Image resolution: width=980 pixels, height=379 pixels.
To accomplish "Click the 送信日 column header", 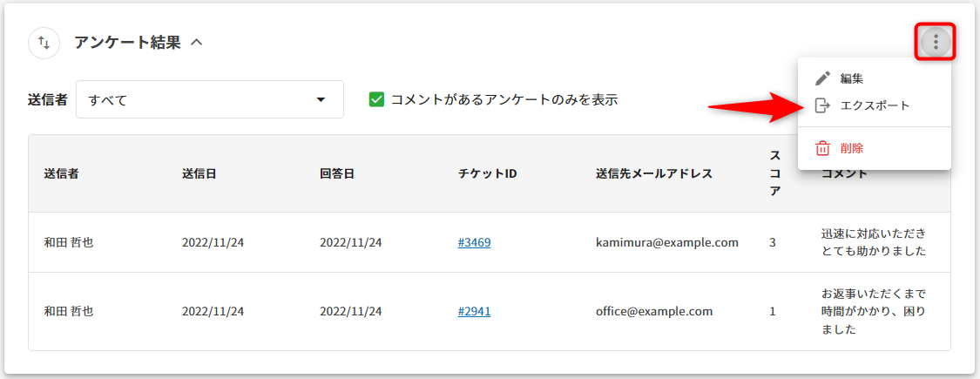I will pyautogui.click(x=199, y=173).
